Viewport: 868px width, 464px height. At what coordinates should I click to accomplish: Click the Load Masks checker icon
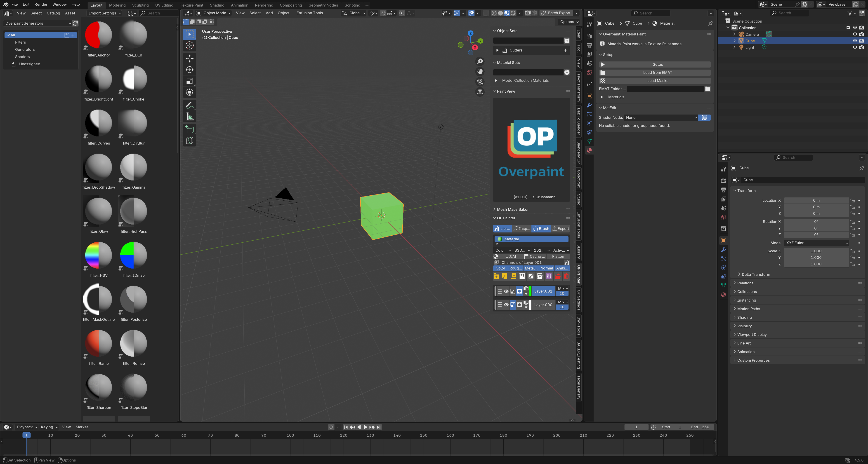(603, 81)
